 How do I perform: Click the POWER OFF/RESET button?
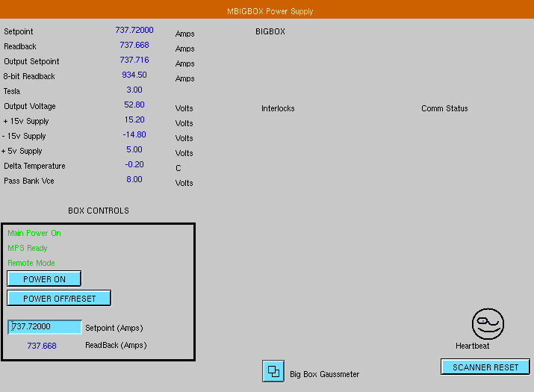tap(59, 299)
